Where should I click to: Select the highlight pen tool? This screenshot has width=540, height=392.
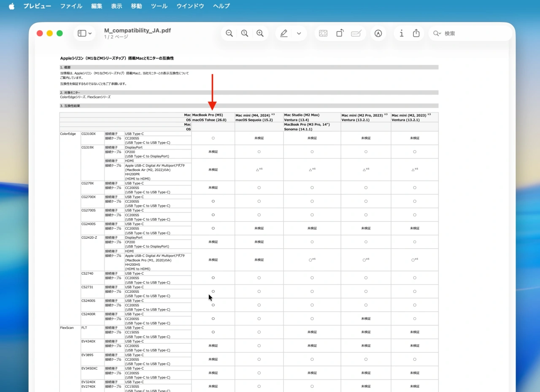284,33
